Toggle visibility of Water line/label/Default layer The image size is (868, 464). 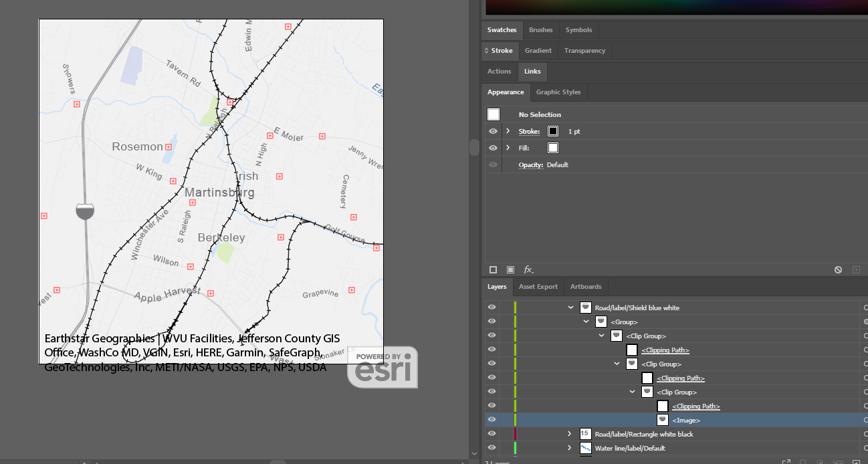(x=492, y=448)
